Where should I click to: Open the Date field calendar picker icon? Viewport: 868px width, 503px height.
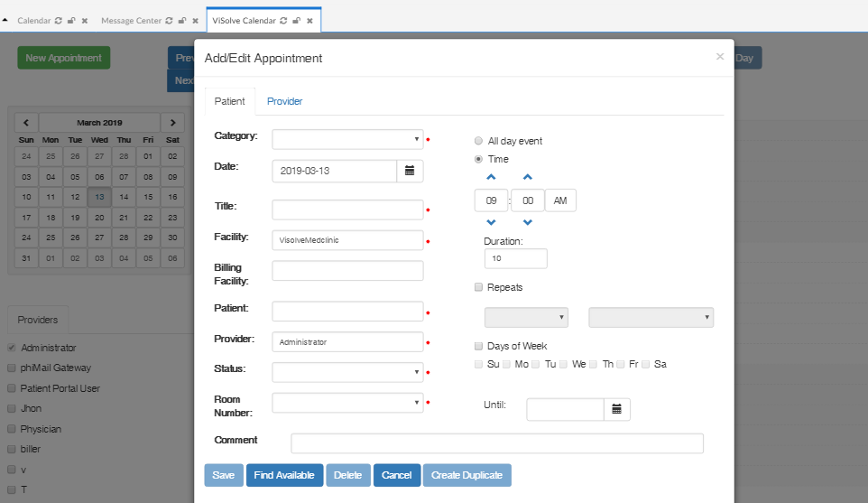(x=409, y=171)
